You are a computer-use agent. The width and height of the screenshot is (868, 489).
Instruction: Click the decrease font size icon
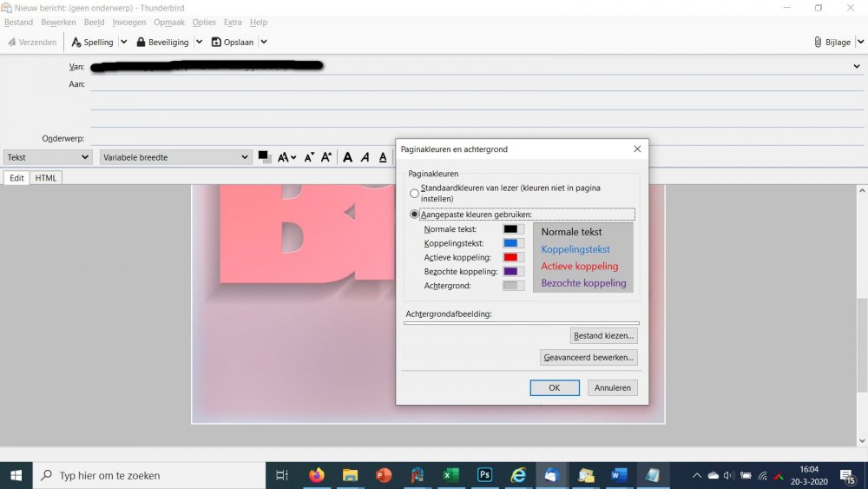click(309, 157)
